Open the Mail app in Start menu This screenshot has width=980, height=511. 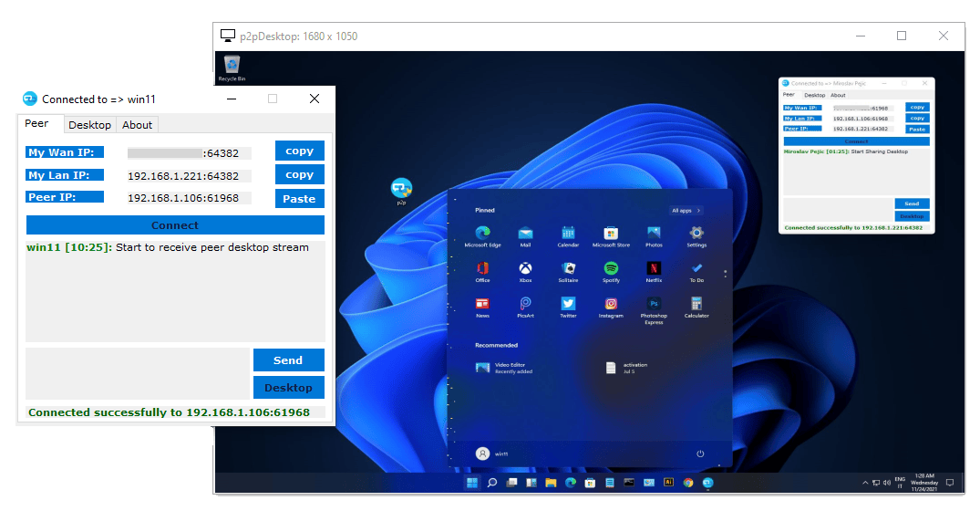(x=526, y=237)
